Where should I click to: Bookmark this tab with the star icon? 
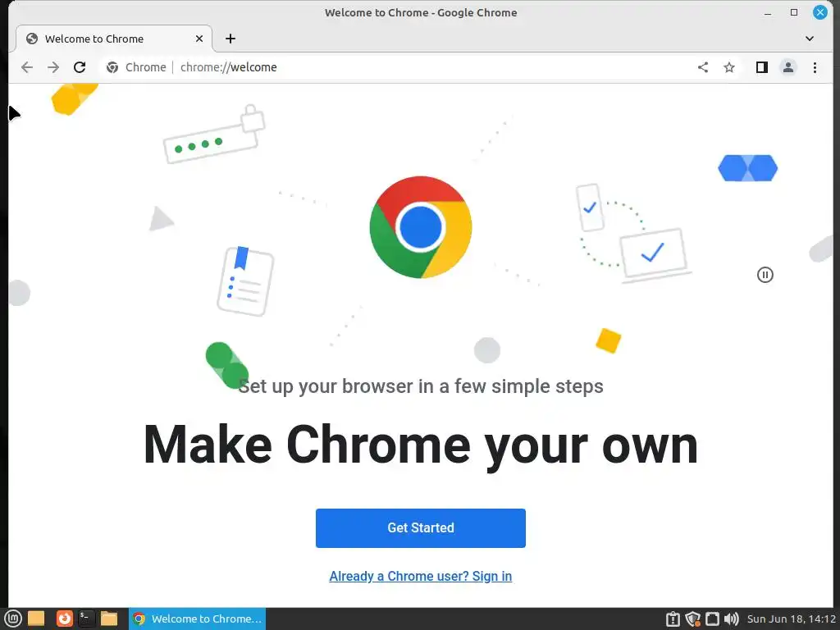729,67
